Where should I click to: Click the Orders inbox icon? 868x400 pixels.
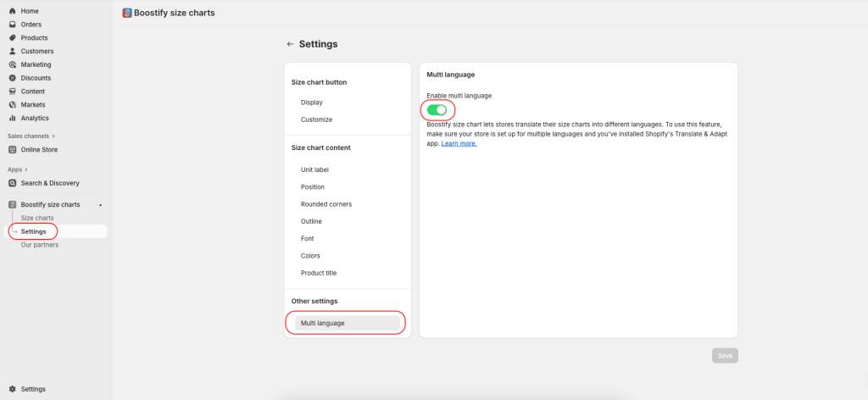12,25
